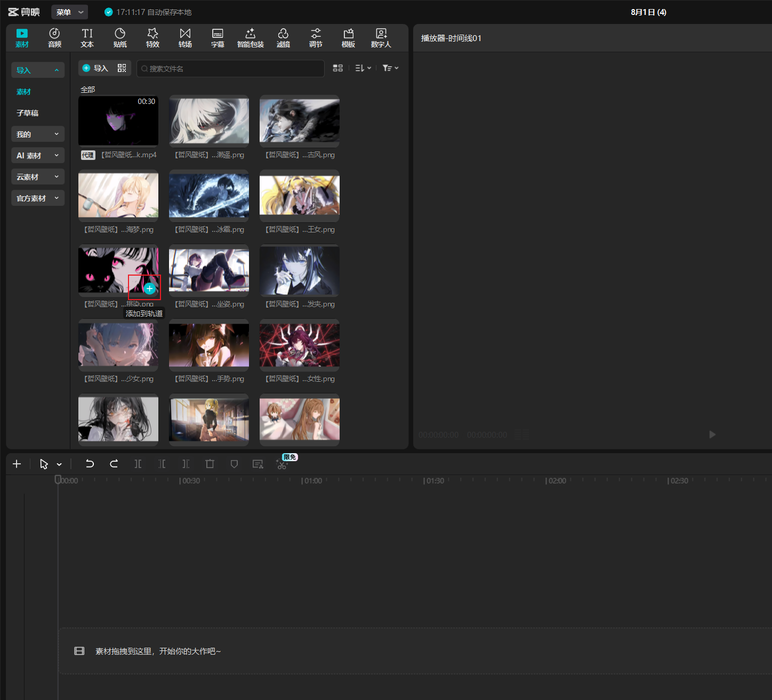Image resolution: width=772 pixels, height=700 pixels.
Task: Click the playhead handle at 00:00
Action: point(58,480)
